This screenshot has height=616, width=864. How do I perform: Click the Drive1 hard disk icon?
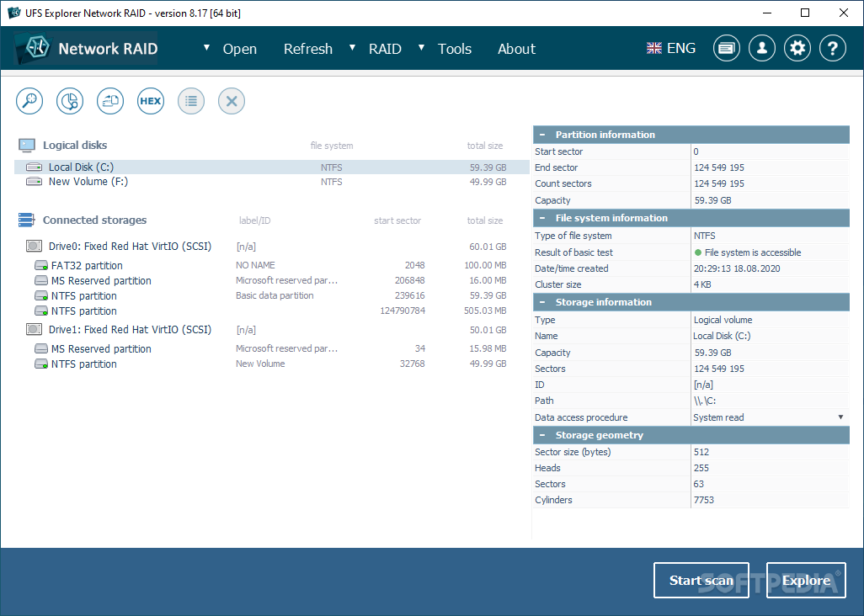pyautogui.click(x=35, y=329)
